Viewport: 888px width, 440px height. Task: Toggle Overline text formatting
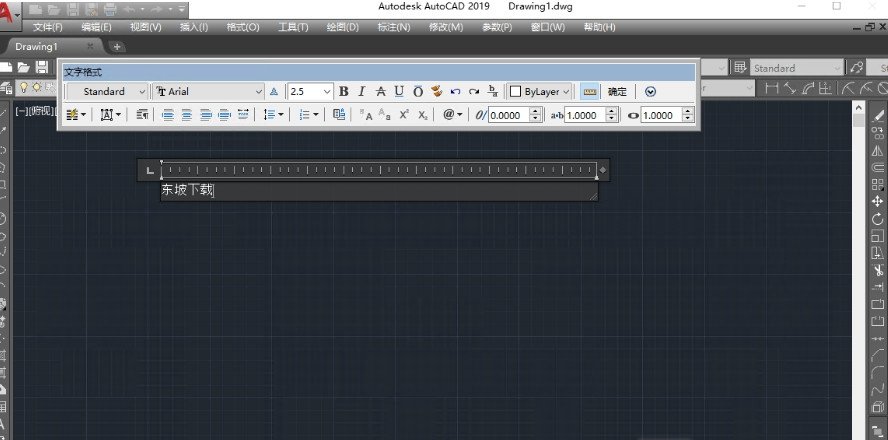[x=418, y=91]
